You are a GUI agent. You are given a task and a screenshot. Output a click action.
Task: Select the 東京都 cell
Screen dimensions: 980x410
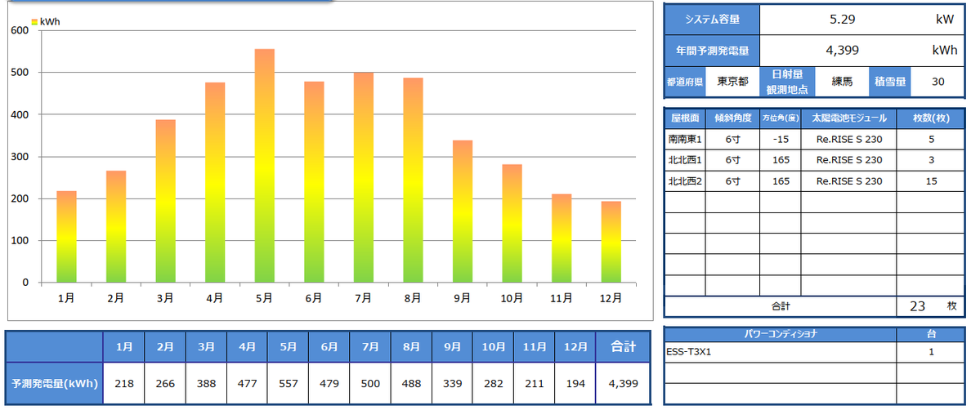(x=732, y=82)
